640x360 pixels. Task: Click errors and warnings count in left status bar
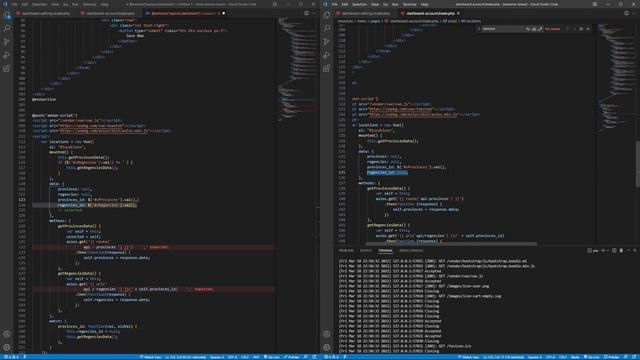click(11, 357)
